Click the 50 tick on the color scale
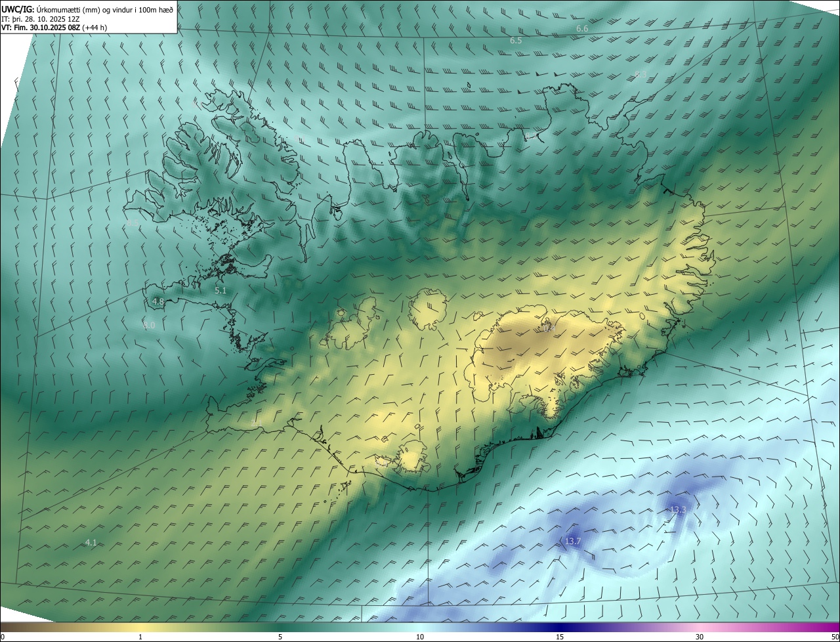 [835, 637]
